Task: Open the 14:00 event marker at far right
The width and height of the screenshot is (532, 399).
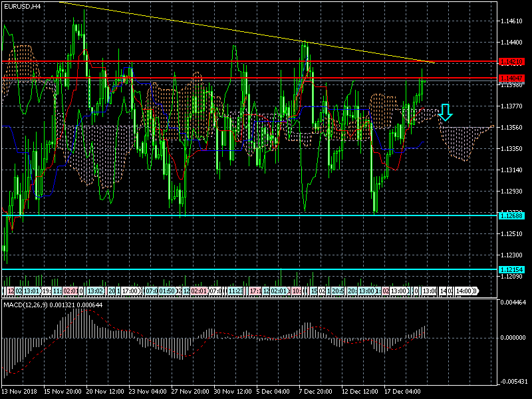Action: pyautogui.click(x=465, y=291)
